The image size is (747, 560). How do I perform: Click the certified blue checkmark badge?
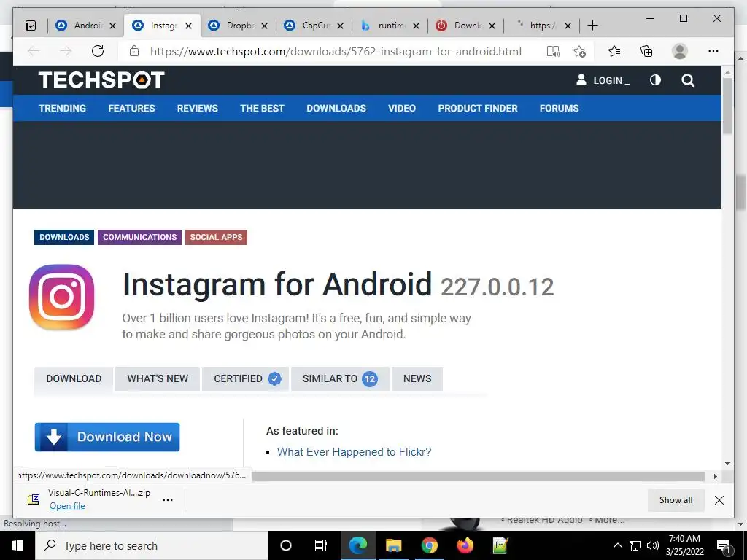(x=274, y=379)
